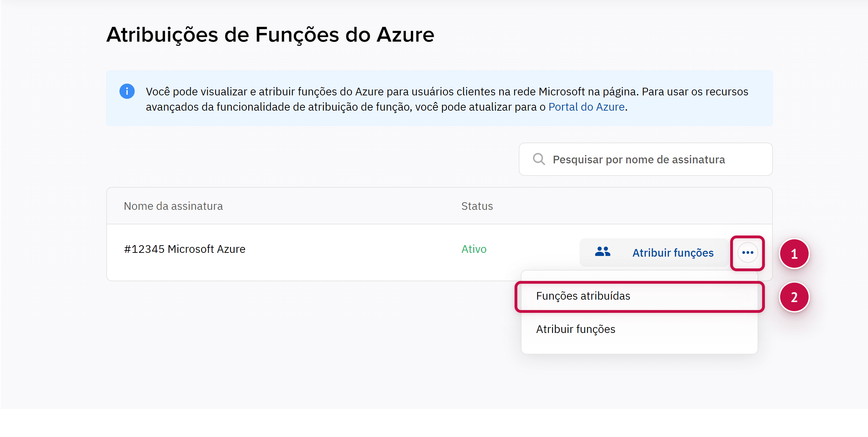Click the people icon beside Atribuir funções

603,252
